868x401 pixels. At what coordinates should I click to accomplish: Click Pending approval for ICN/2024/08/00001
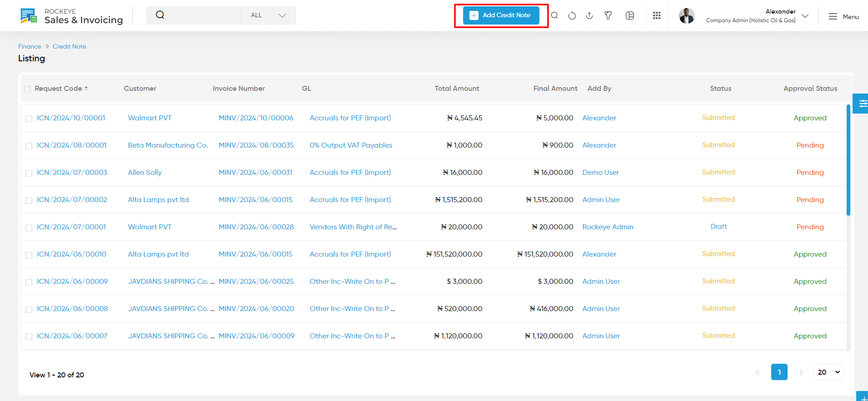coord(810,145)
